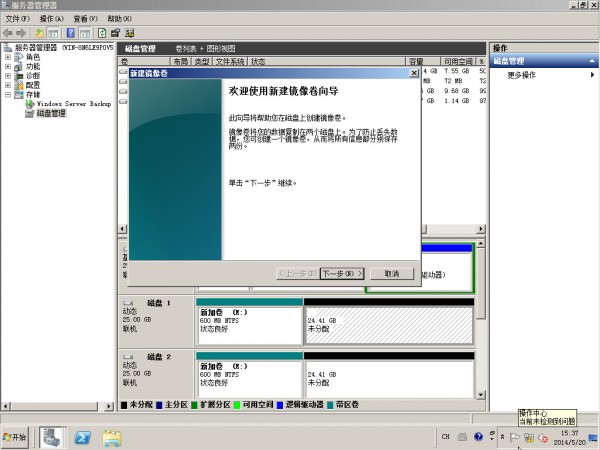Screen dimensions: 600x450
Task: Collapse the 存储 tree node
Action: pyautogui.click(x=8, y=95)
